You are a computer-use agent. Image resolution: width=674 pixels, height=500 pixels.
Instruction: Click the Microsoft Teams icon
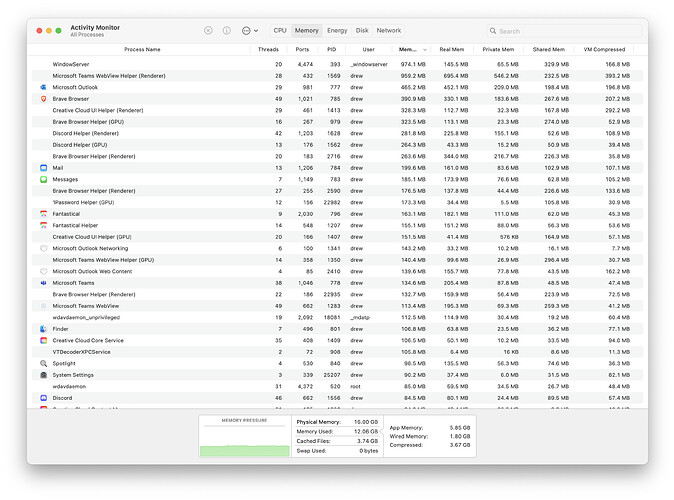point(43,283)
